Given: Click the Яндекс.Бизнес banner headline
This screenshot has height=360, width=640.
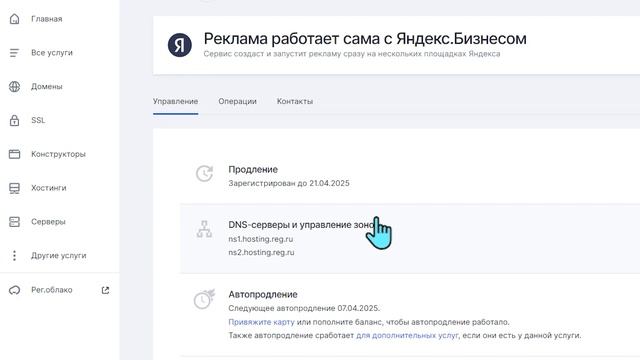Looking at the screenshot, I should point(365,39).
